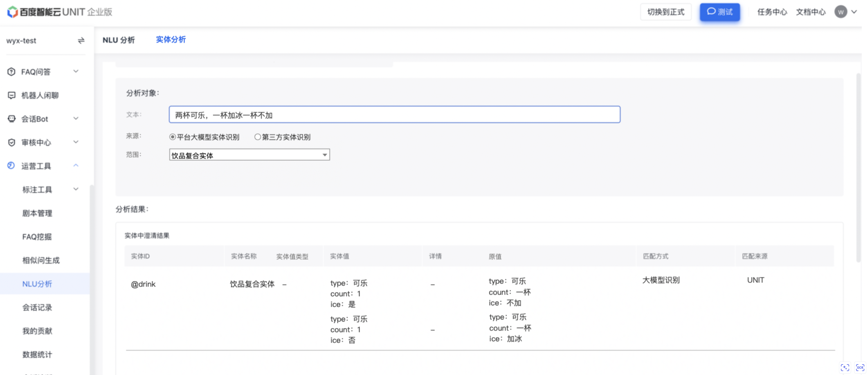Open 文档中心 link in header

(811, 12)
